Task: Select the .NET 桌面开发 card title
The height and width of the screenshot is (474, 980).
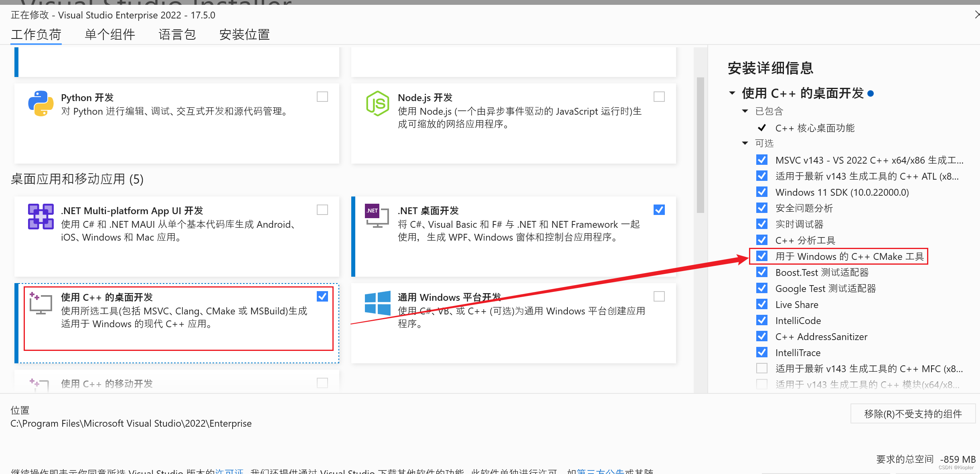Action: click(428, 211)
